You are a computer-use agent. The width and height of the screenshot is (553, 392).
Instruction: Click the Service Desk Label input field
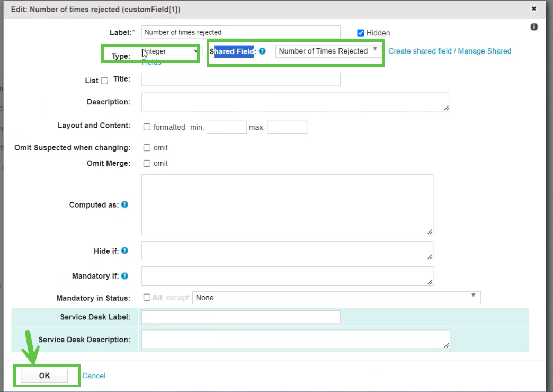[240, 317]
